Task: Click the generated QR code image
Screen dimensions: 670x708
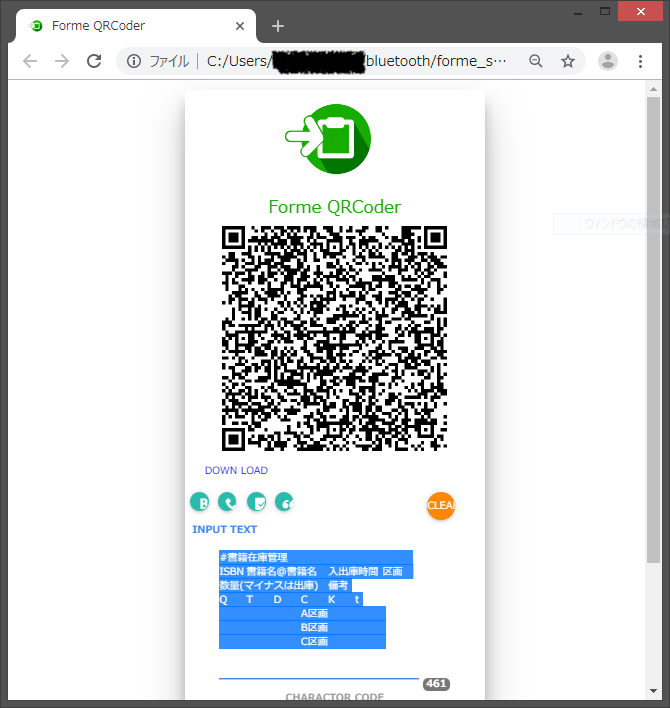Action: (334, 338)
